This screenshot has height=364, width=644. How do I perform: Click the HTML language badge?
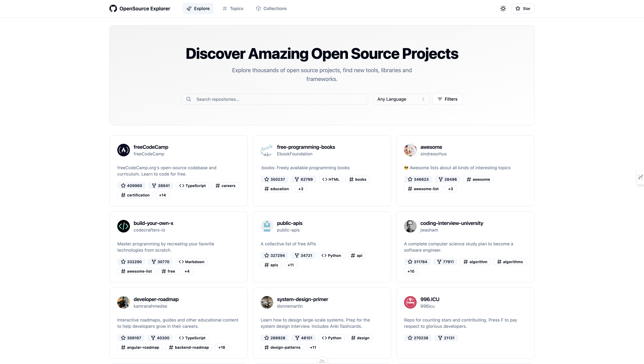pyautogui.click(x=330, y=179)
